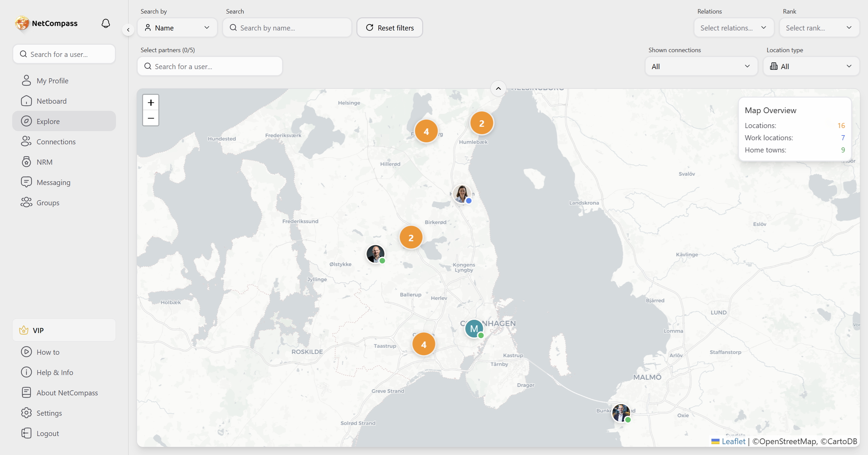Click the Search by name input field

(x=287, y=27)
